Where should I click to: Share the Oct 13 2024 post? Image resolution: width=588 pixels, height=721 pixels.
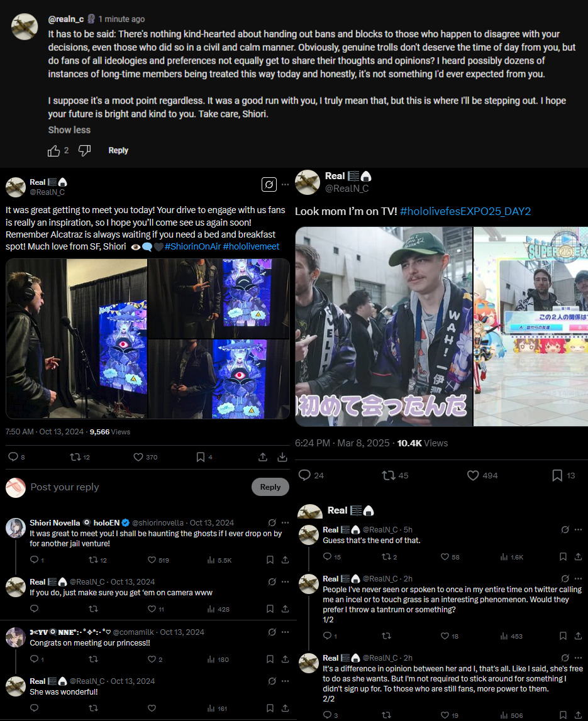263,457
